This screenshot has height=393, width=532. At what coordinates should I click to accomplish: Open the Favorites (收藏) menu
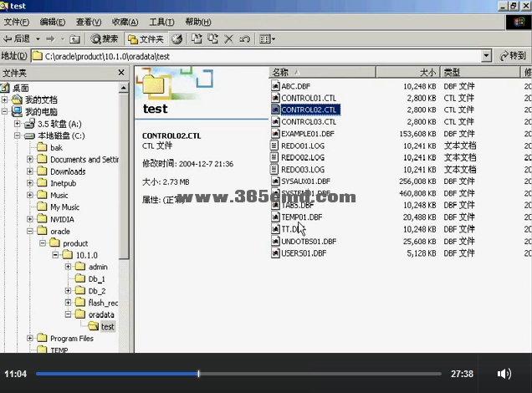(x=125, y=22)
